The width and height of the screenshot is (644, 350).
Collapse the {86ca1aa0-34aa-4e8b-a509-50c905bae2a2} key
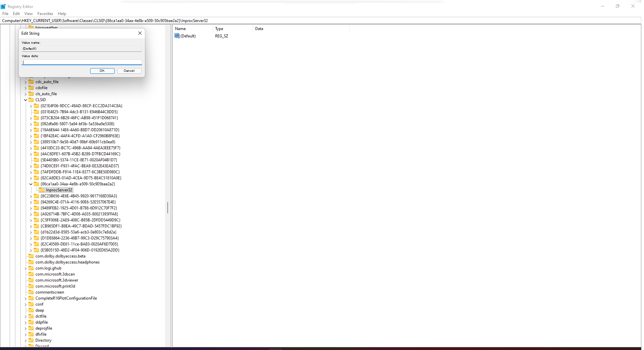[x=31, y=184]
